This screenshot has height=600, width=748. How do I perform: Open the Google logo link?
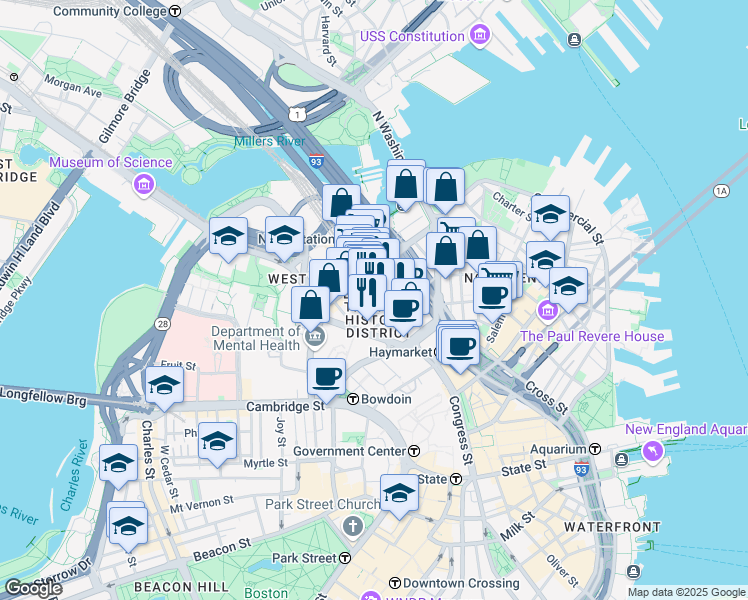[33, 588]
